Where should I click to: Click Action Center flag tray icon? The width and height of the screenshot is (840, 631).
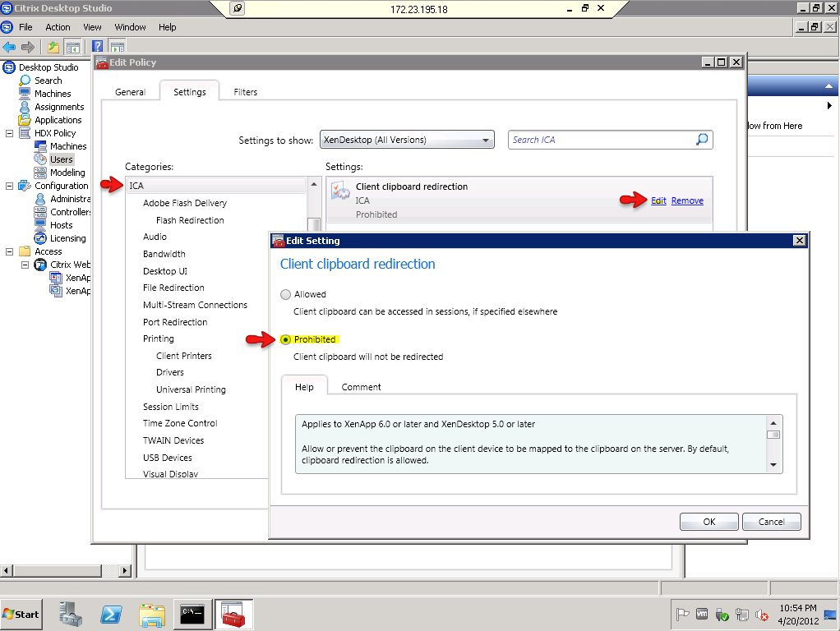tap(682, 615)
